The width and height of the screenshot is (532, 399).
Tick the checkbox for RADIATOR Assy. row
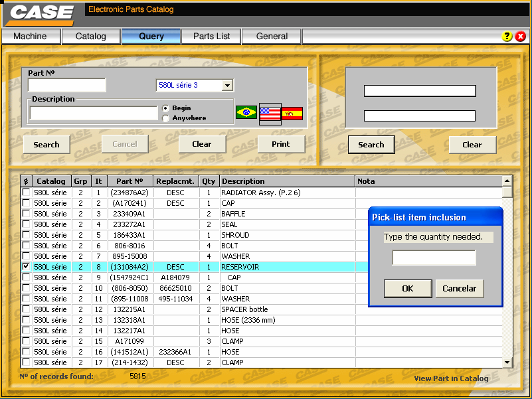pos(26,193)
